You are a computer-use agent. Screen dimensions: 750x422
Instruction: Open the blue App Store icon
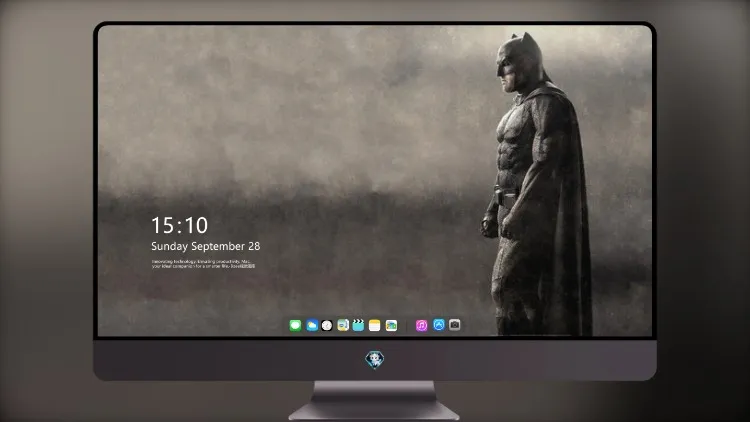(x=439, y=325)
